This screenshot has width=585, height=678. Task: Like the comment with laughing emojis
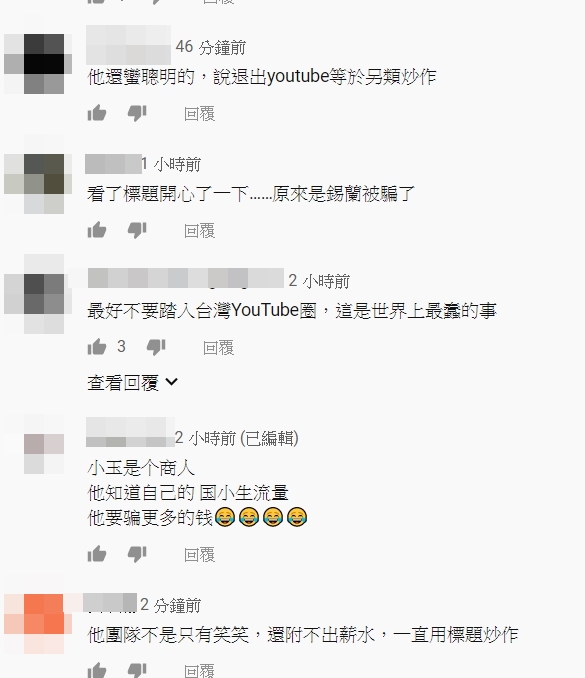point(97,554)
